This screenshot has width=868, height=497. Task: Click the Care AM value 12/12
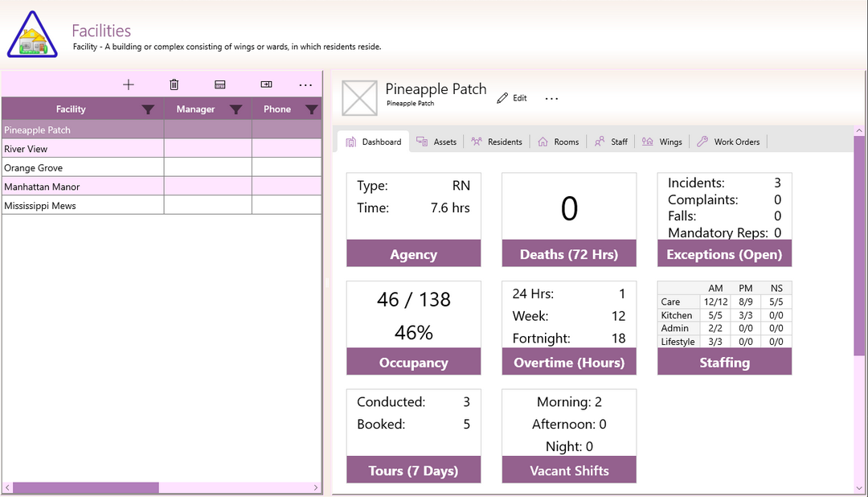715,302
